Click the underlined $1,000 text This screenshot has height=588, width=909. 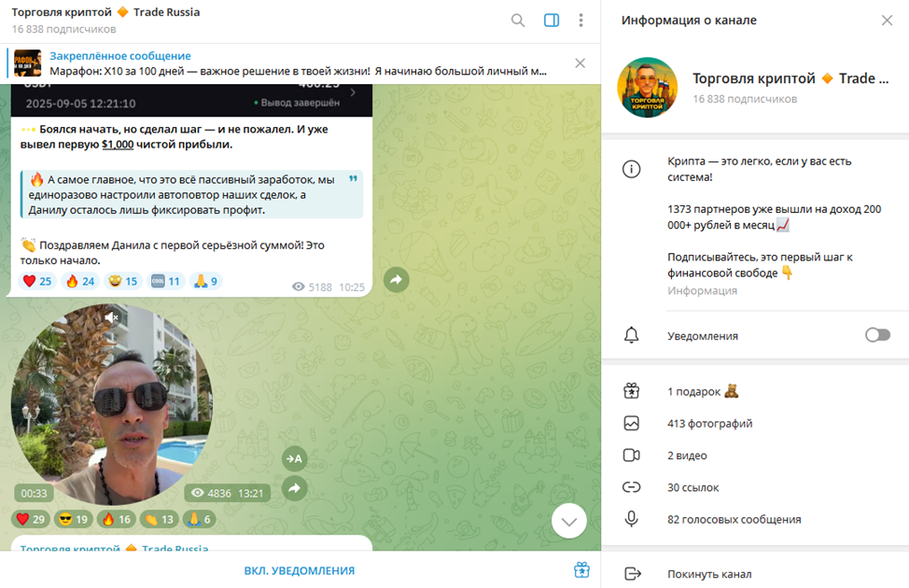click(x=118, y=145)
